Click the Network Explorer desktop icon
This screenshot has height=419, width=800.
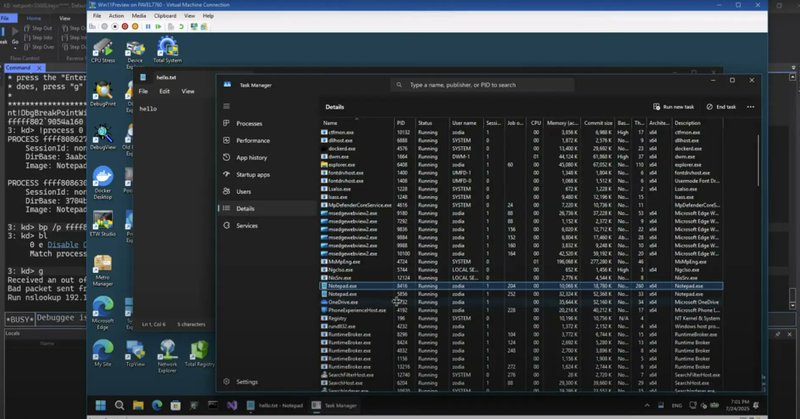(x=167, y=356)
